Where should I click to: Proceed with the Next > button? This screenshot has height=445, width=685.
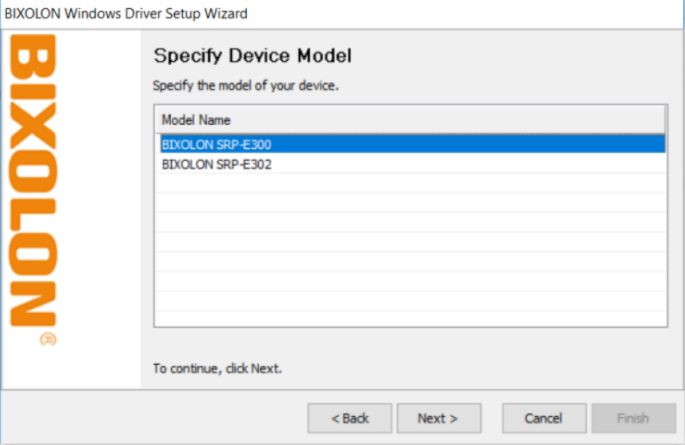[439, 418]
